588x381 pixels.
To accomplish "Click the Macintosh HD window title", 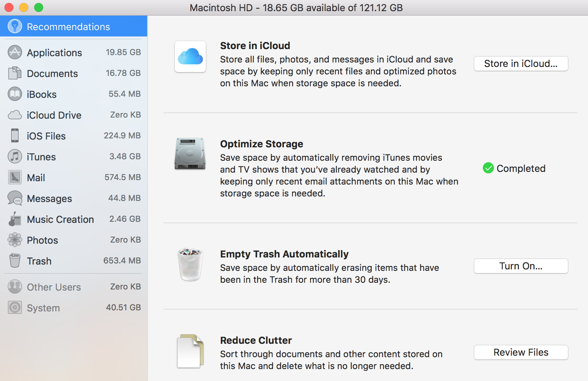I will tap(296, 7).
